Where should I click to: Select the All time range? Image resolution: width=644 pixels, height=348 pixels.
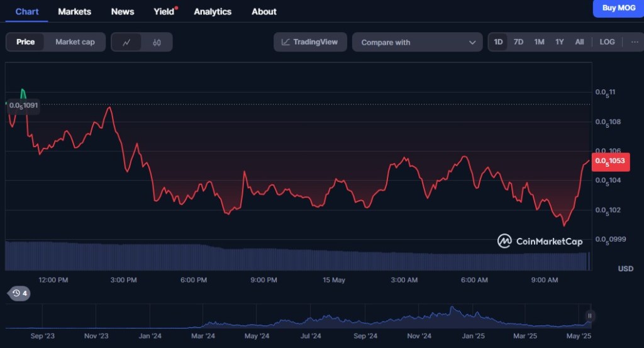pyautogui.click(x=579, y=42)
